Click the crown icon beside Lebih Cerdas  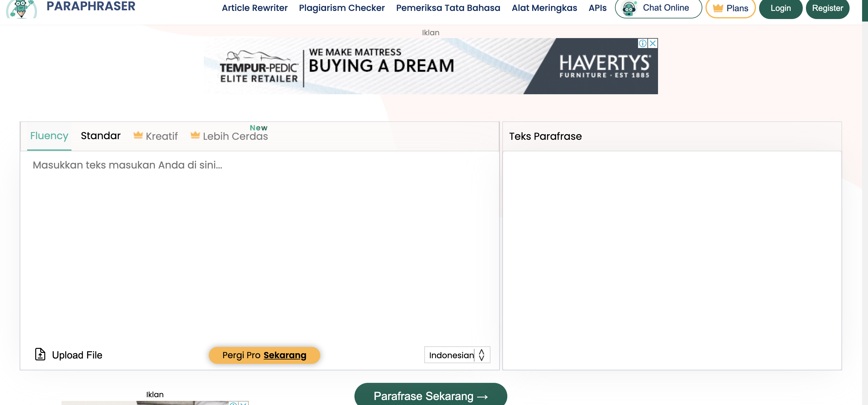(195, 135)
